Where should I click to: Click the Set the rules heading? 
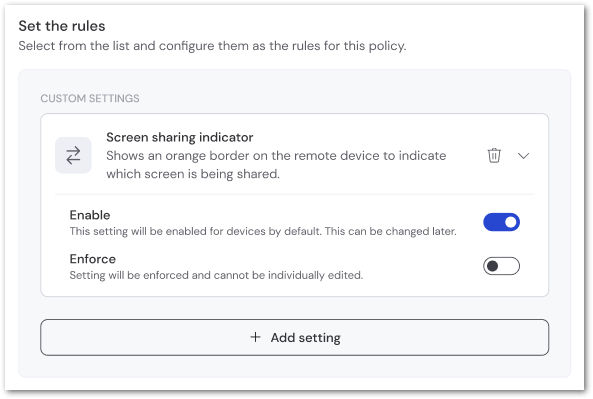[x=62, y=26]
